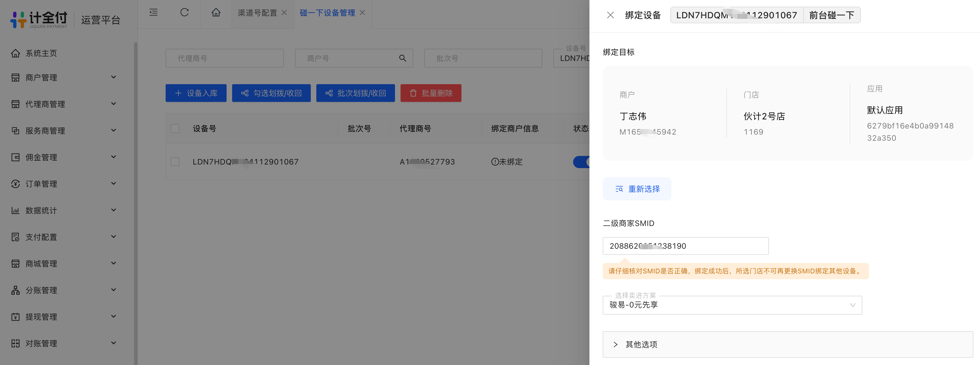Click search icon in 商户号 field

coord(402,58)
